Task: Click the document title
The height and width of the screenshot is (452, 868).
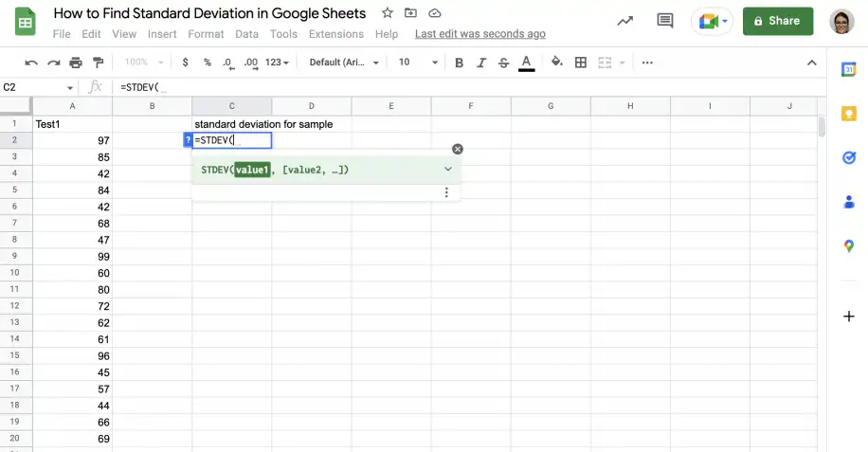Action: click(209, 13)
